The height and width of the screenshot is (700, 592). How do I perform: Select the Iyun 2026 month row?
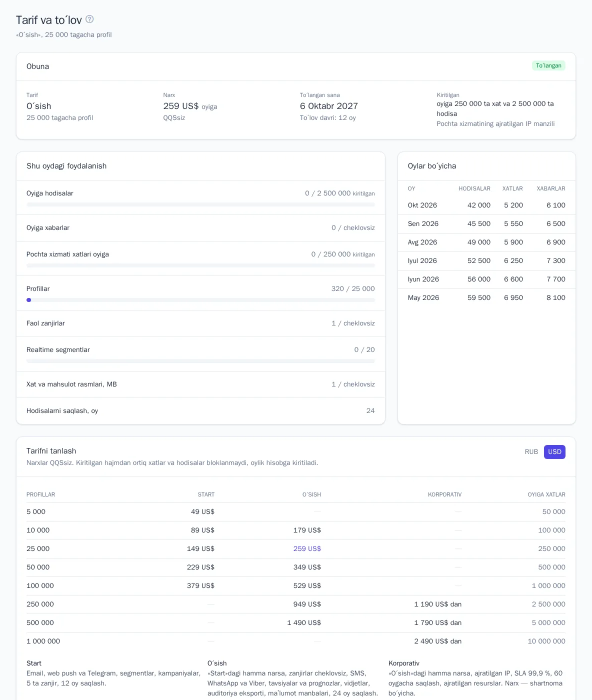(486, 279)
